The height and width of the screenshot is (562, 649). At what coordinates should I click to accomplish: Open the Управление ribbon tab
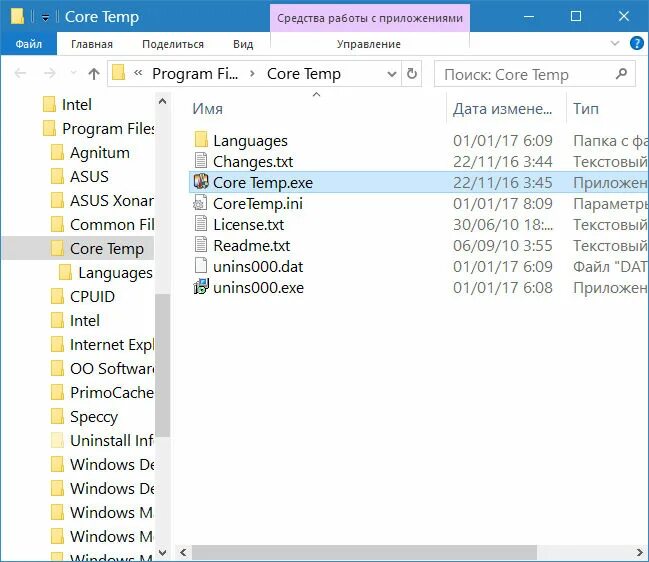[369, 44]
